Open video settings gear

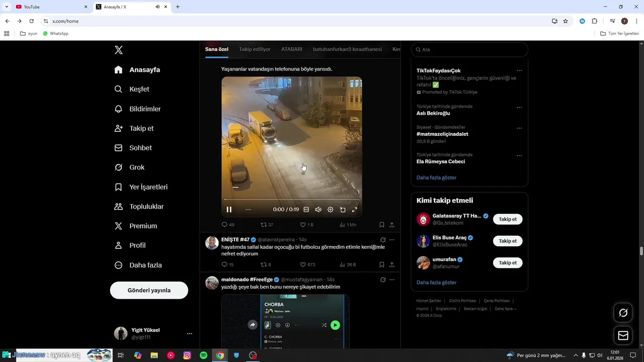331,210
